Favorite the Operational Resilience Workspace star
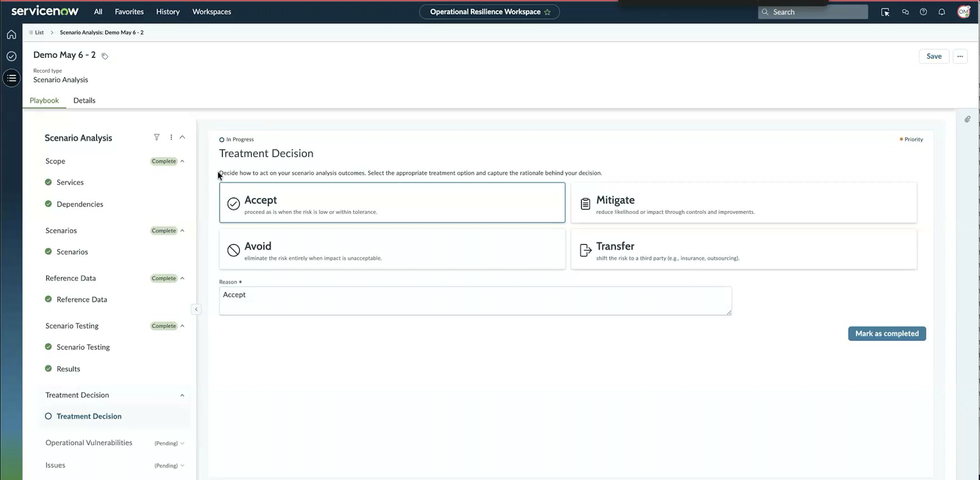The width and height of the screenshot is (980, 480). (x=547, y=12)
